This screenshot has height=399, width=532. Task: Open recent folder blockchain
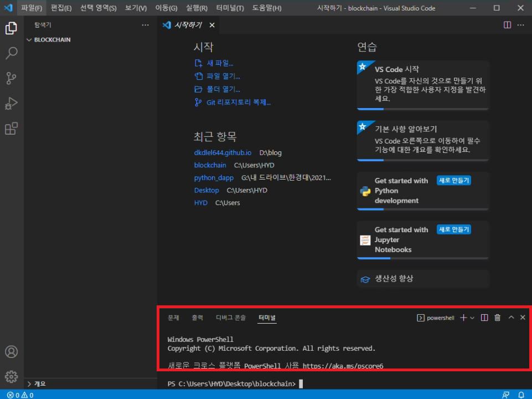coord(210,165)
